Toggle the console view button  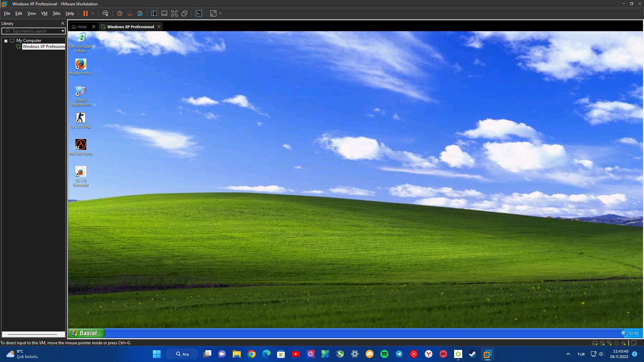(x=199, y=13)
